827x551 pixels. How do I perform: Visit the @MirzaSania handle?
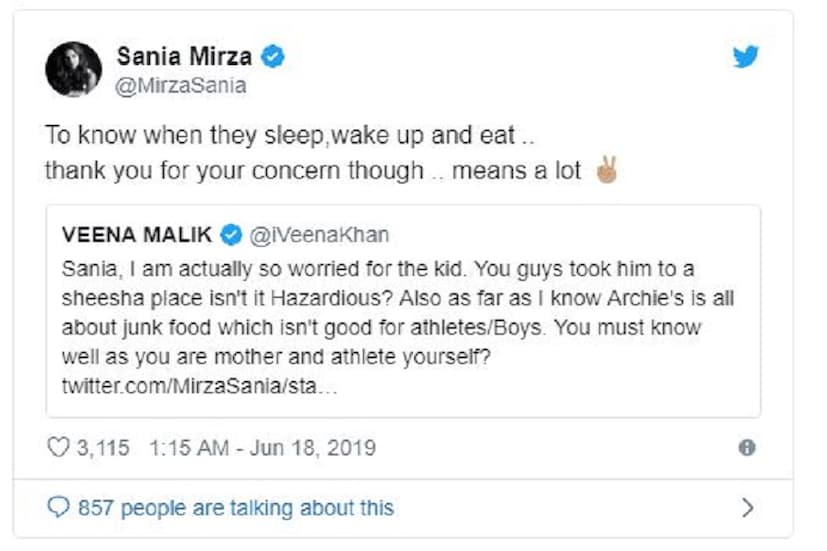click(181, 86)
